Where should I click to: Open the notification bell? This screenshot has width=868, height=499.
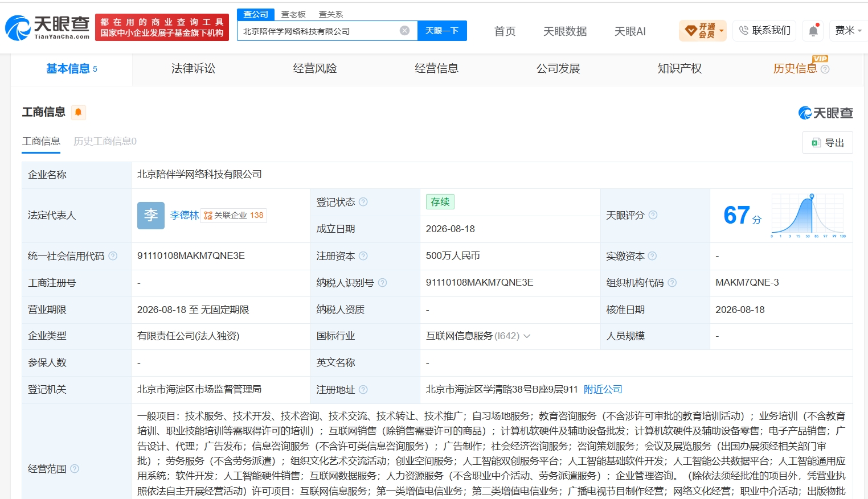coord(813,31)
